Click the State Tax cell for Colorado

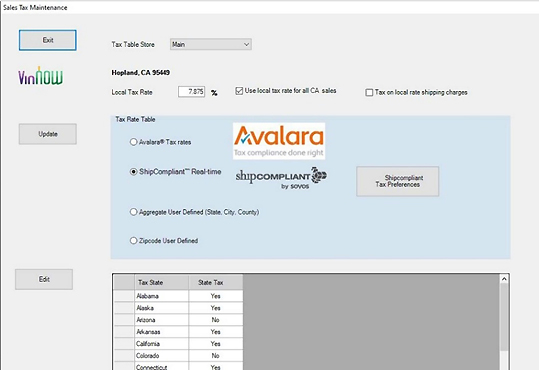(216, 356)
